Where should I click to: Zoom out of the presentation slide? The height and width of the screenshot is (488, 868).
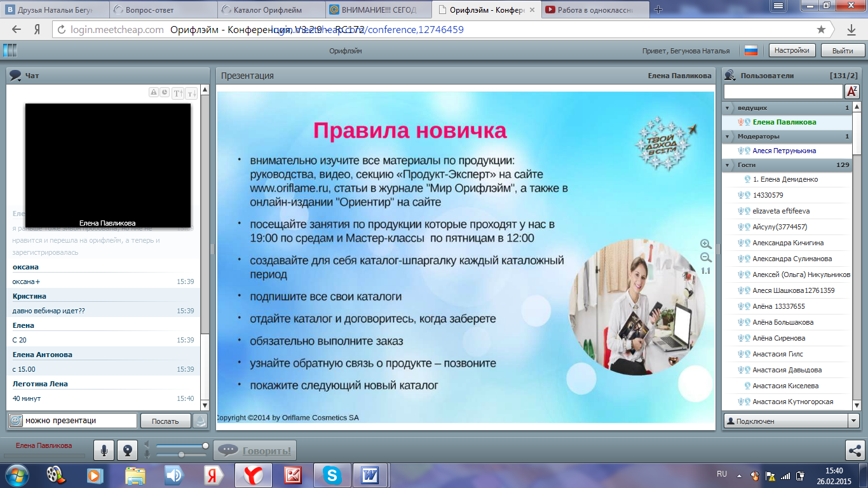click(x=706, y=257)
